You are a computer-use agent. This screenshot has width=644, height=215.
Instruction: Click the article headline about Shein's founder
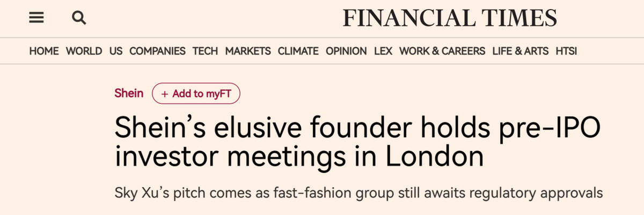click(357, 143)
